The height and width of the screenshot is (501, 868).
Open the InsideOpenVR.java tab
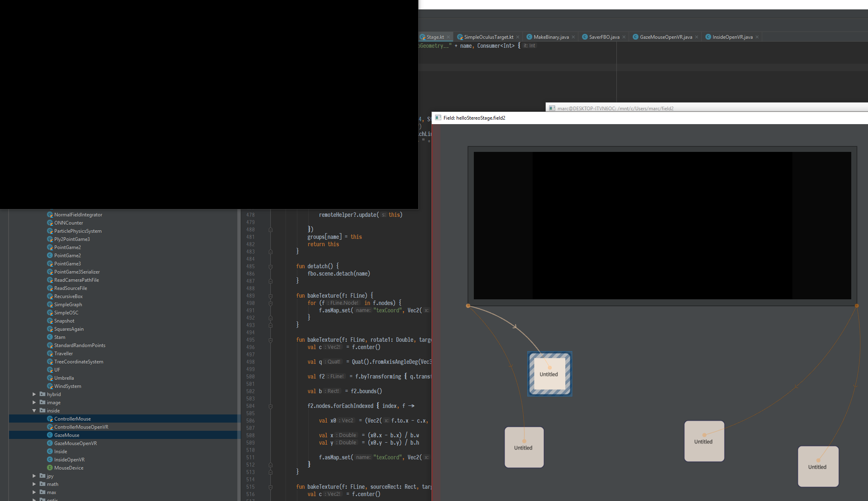732,37
